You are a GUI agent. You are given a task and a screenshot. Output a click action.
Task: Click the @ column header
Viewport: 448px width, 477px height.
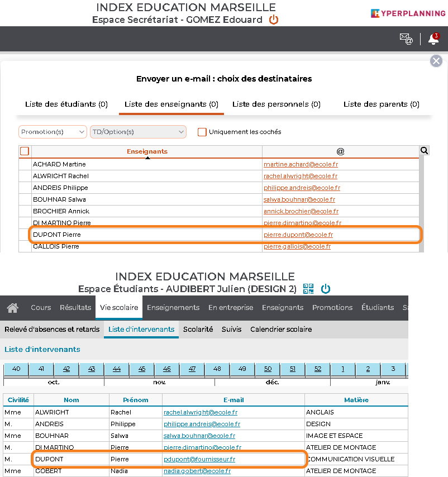coord(340,151)
